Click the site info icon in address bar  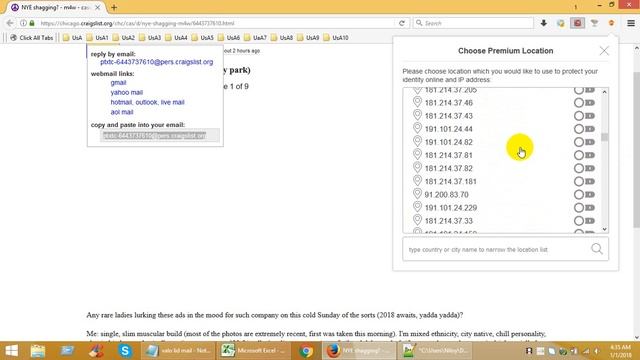tap(23, 23)
